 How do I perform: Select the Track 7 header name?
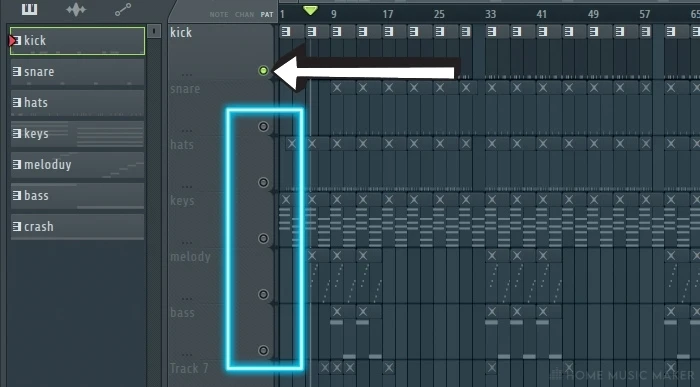(x=189, y=368)
